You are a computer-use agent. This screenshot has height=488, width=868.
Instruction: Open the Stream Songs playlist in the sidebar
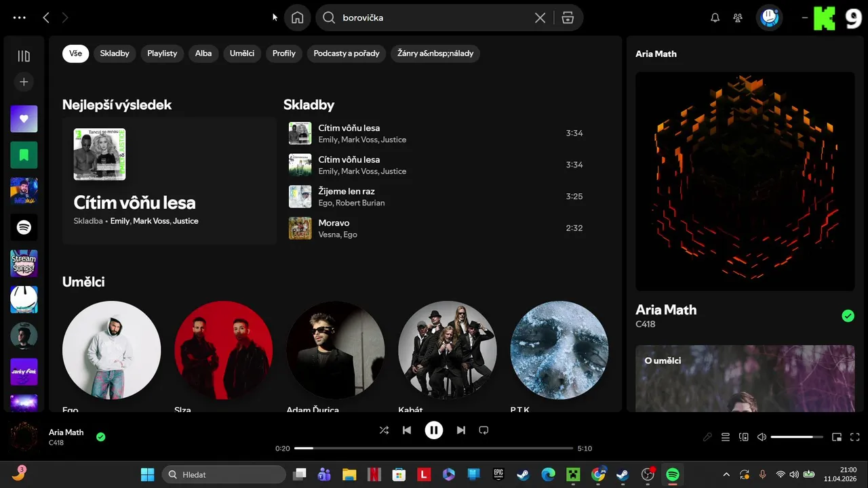[x=24, y=264]
